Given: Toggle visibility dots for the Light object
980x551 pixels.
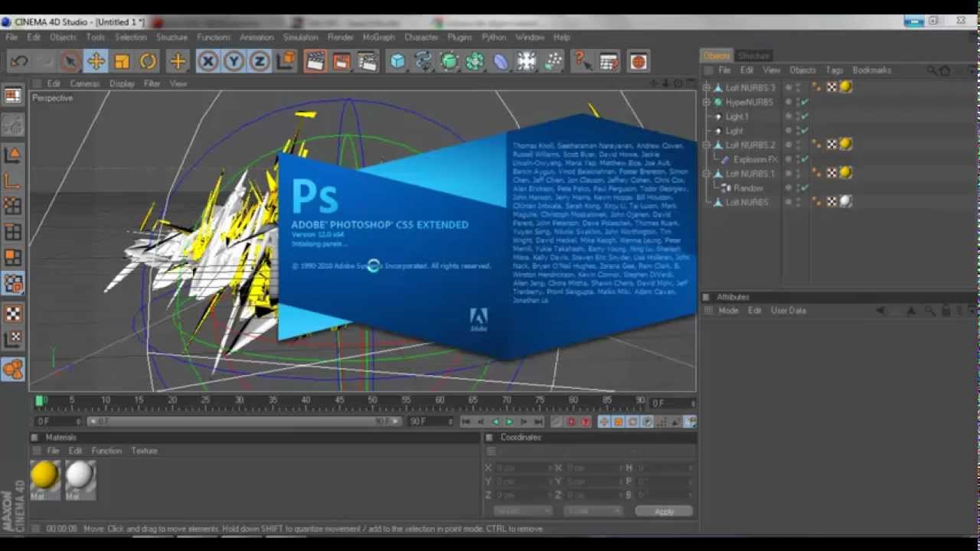Looking at the screenshot, I should click(798, 131).
